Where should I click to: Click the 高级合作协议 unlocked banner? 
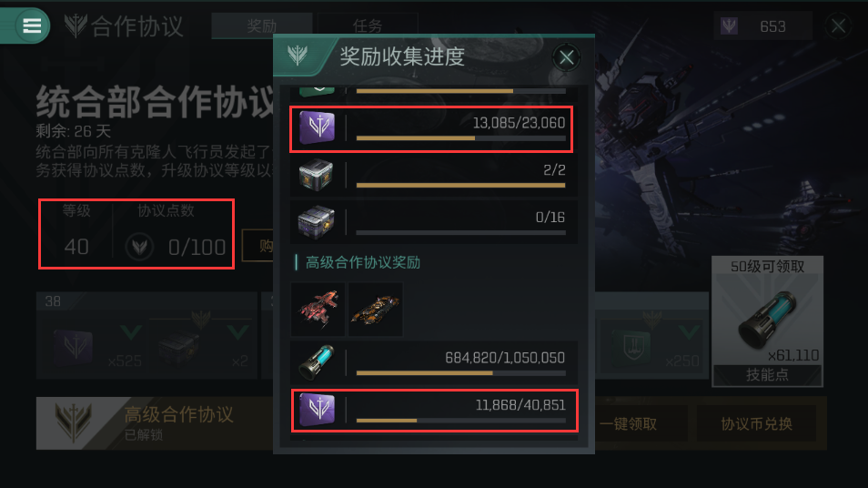(155, 423)
